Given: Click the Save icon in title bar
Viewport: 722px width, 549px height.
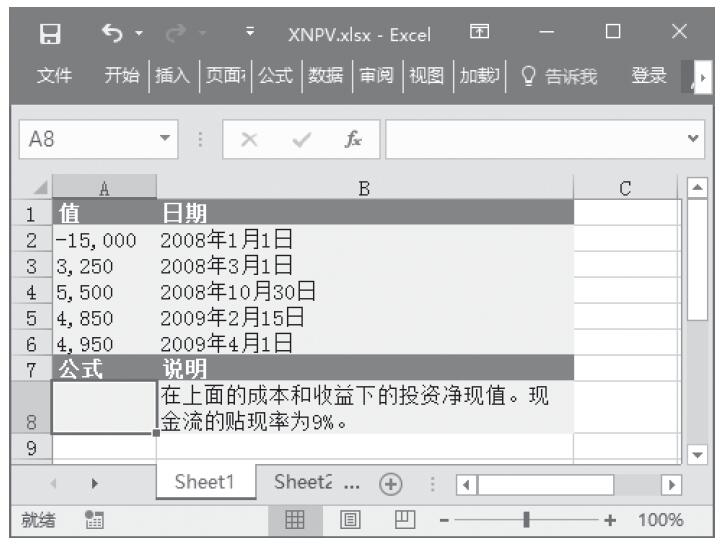Looking at the screenshot, I should 49,34.
